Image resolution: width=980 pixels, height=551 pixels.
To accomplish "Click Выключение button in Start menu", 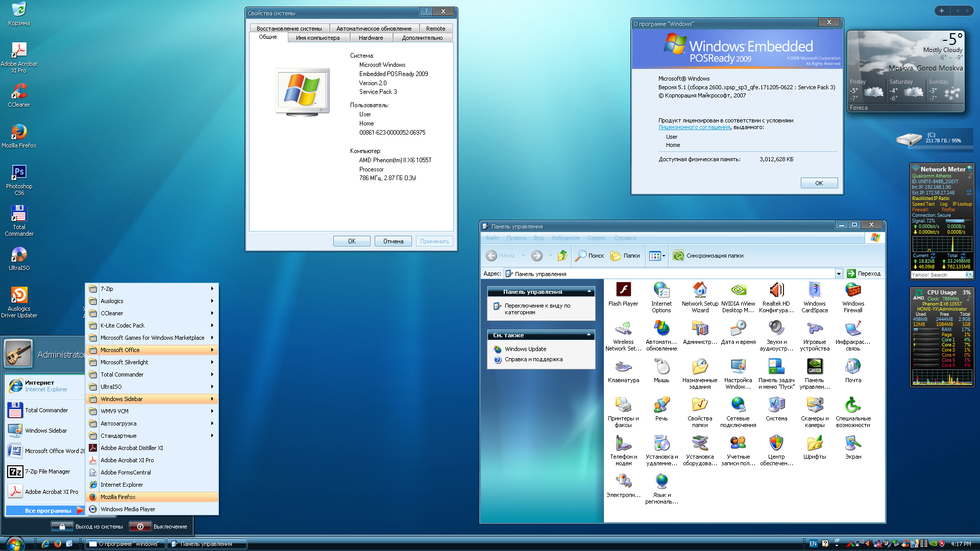I will point(159,527).
